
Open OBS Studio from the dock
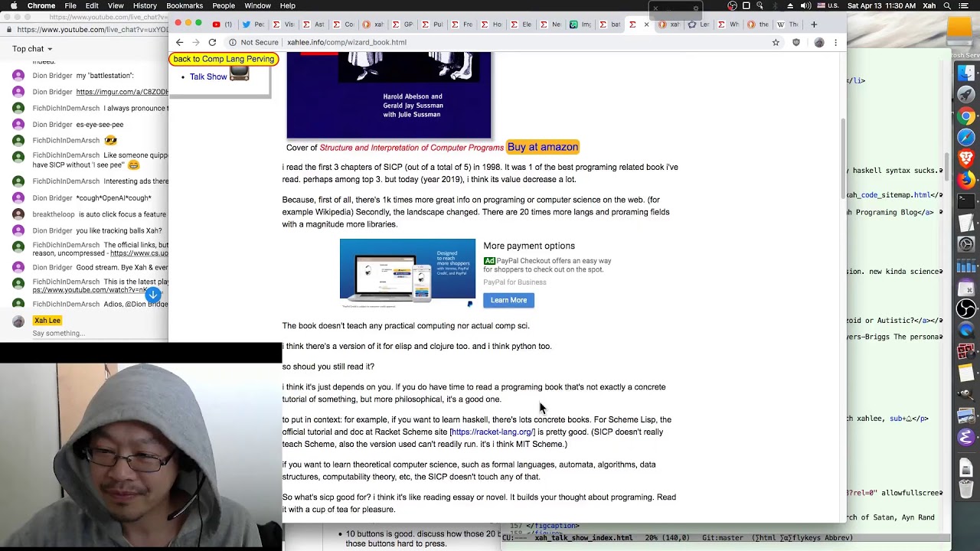click(966, 309)
